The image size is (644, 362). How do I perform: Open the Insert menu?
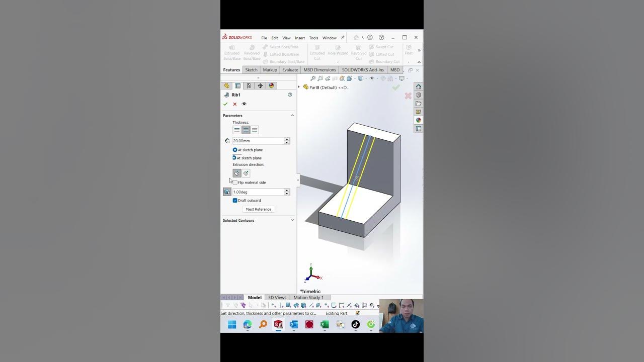(300, 38)
